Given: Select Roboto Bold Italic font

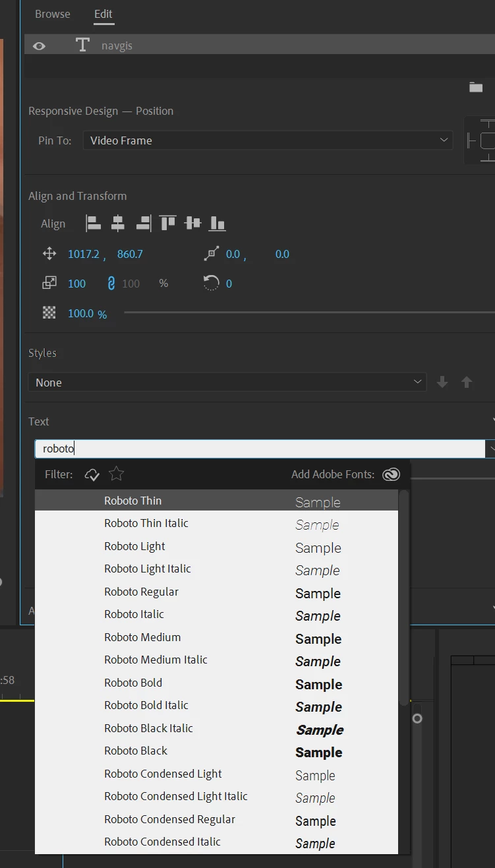Looking at the screenshot, I should click(x=217, y=705).
